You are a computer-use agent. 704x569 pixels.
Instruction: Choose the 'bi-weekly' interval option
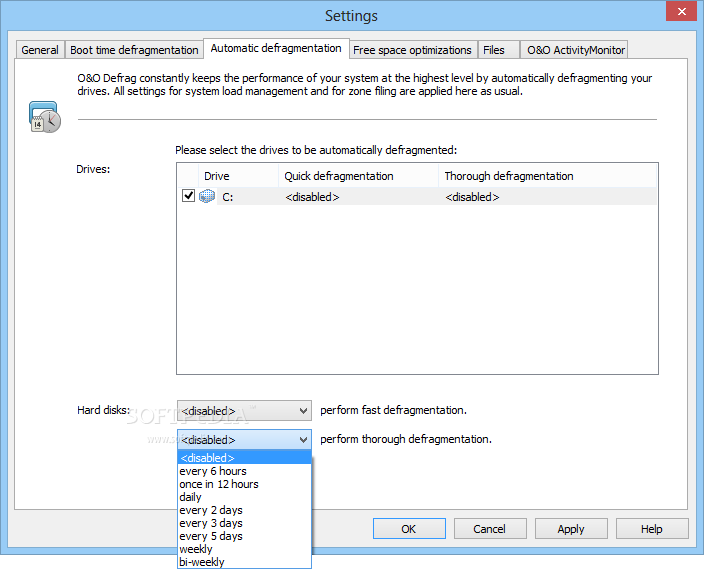(244, 562)
